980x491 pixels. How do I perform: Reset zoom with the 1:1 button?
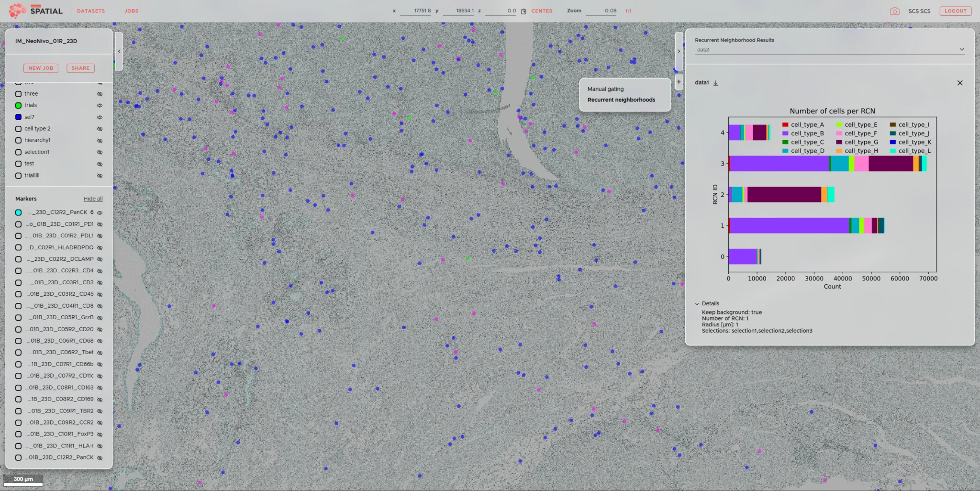[x=628, y=11]
